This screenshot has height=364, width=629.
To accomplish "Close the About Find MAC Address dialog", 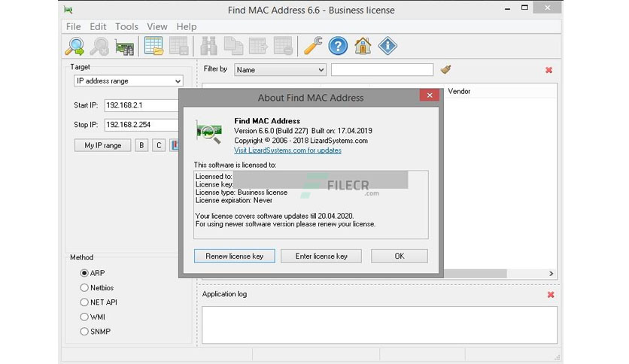I will [x=429, y=95].
